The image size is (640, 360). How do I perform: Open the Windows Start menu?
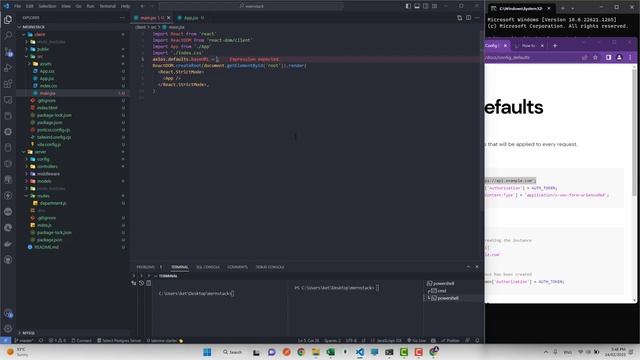[x=207, y=352]
